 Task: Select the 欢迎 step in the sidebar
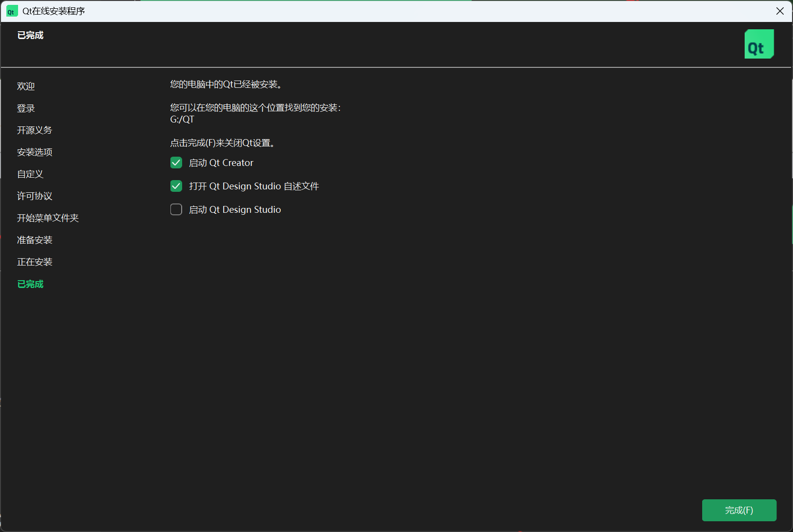coord(26,86)
